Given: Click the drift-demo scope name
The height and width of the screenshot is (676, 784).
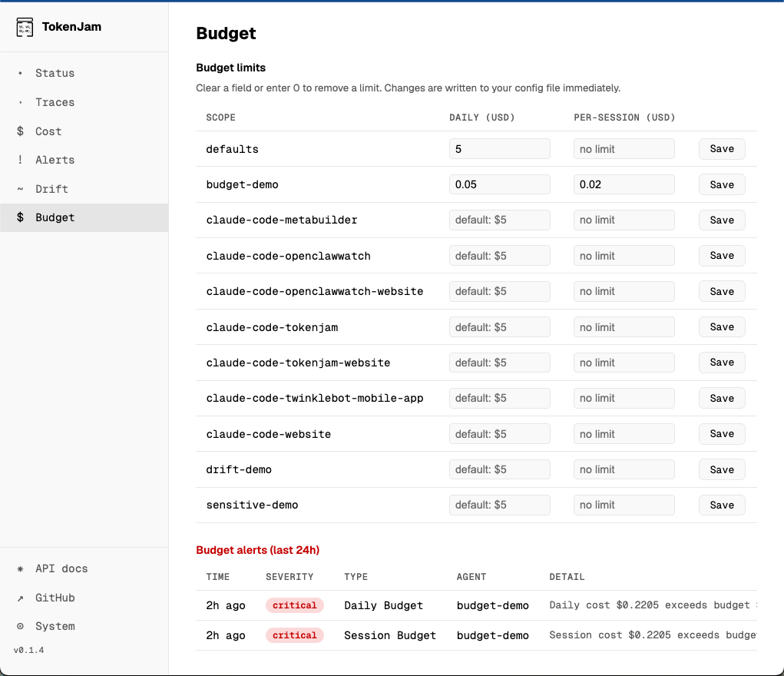Looking at the screenshot, I should coord(239,469).
